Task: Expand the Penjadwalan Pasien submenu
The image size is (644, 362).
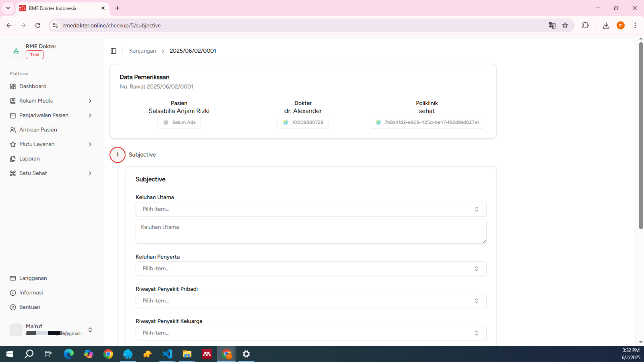Action: [x=90, y=115]
